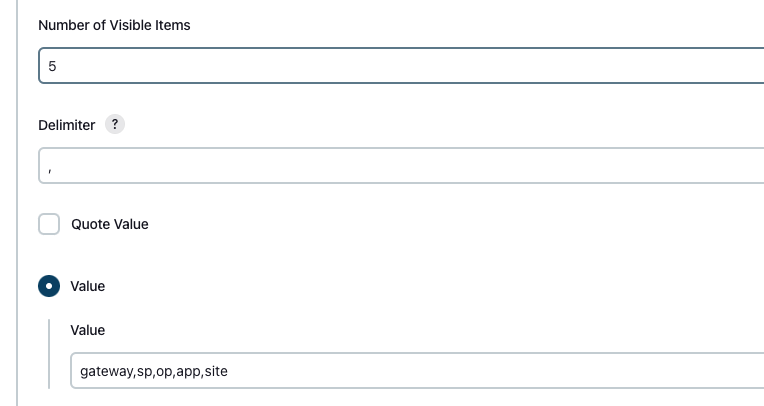Focus the Value field containing gateway,sp,op,app,site
The image size is (764, 406).
(417, 371)
